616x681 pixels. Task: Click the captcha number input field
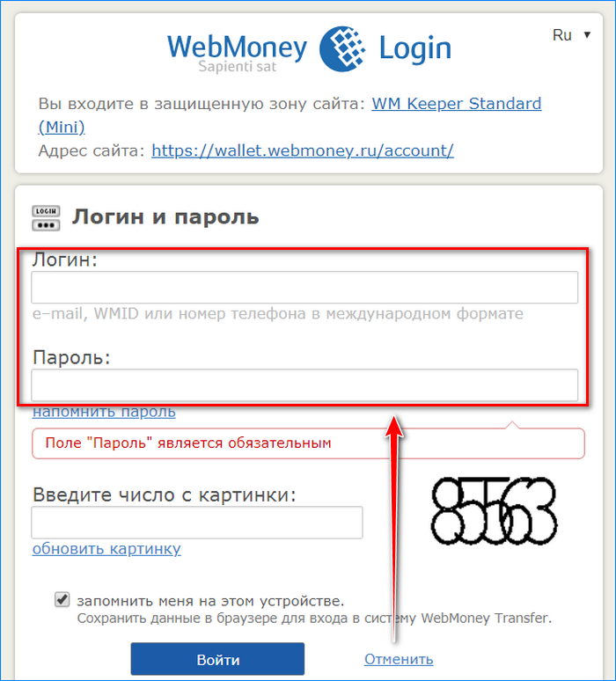coord(197,522)
